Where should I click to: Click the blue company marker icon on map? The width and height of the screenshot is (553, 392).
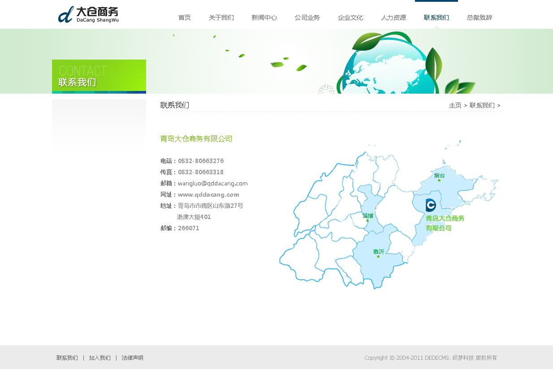tap(431, 205)
